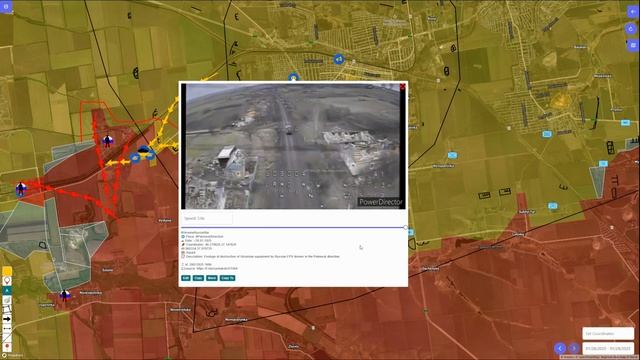This screenshot has height=360, width=640.
Task: Close the video popup with the red X
Action: point(402,87)
